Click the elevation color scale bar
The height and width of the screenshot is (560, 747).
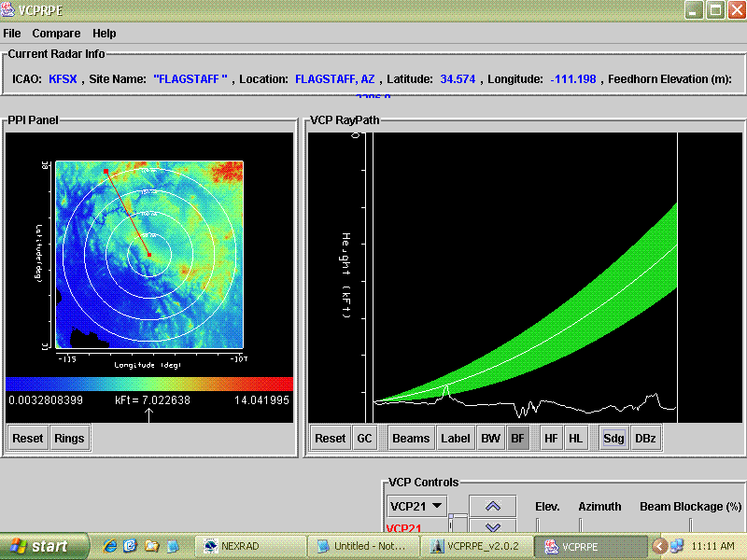coord(149,384)
